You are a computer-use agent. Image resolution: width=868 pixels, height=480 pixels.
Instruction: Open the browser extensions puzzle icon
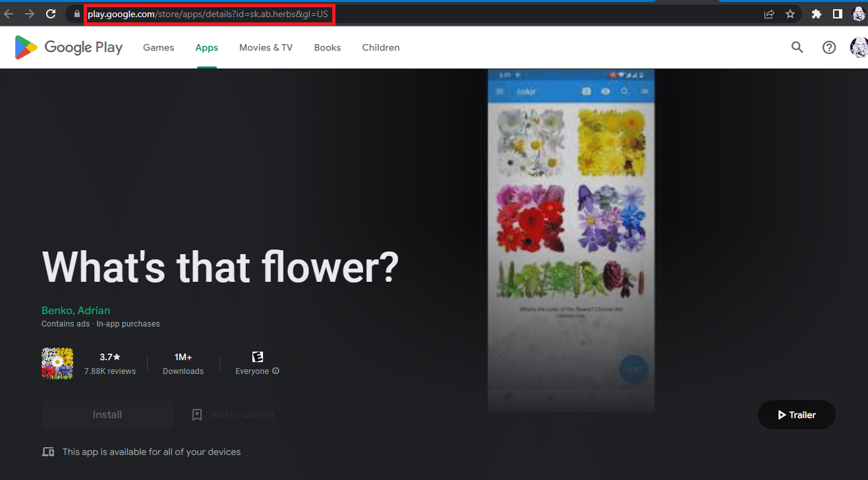pos(817,14)
